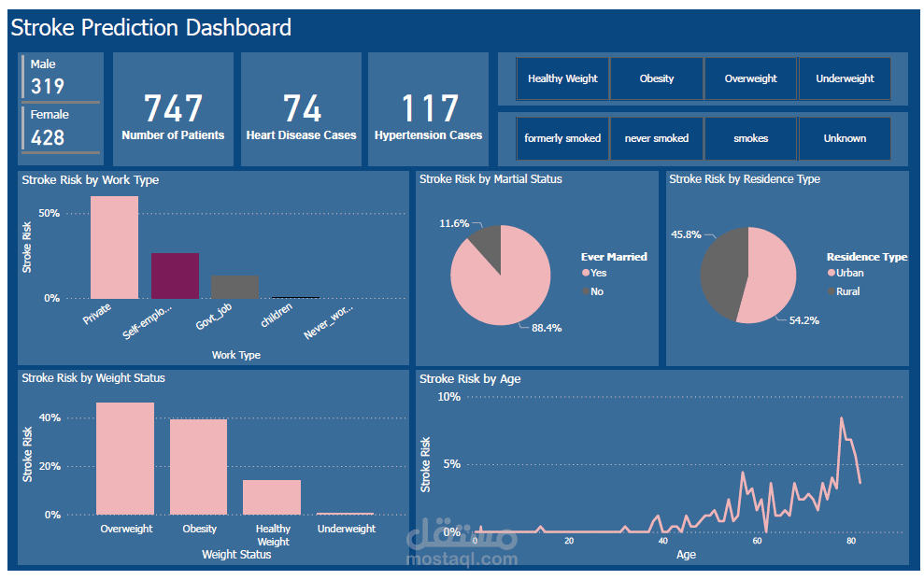Image resolution: width=924 pixels, height=580 pixels.
Task: Click the Underweight slicer button
Action: click(x=845, y=78)
